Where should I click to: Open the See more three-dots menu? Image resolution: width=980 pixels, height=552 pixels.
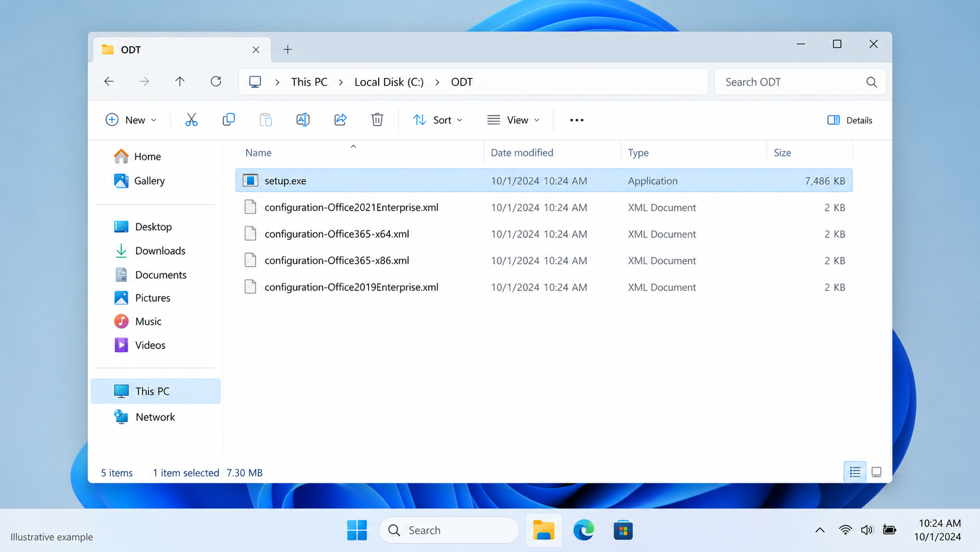pyautogui.click(x=577, y=120)
